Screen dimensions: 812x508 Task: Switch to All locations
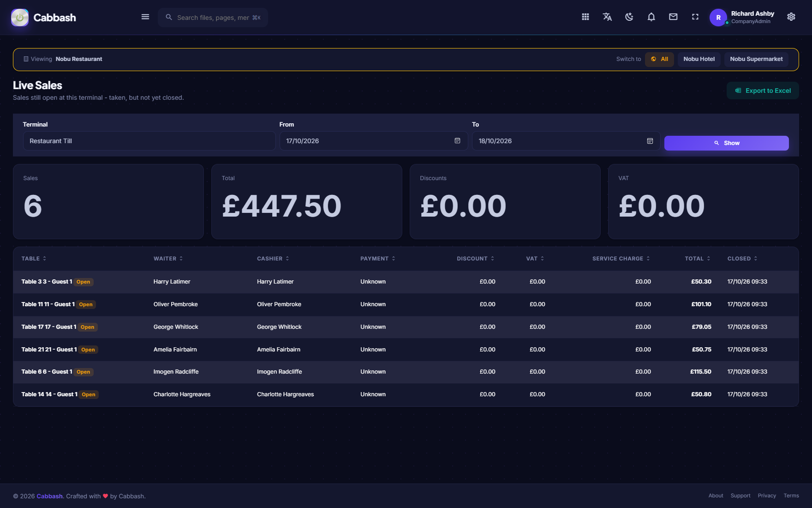tap(659, 59)
